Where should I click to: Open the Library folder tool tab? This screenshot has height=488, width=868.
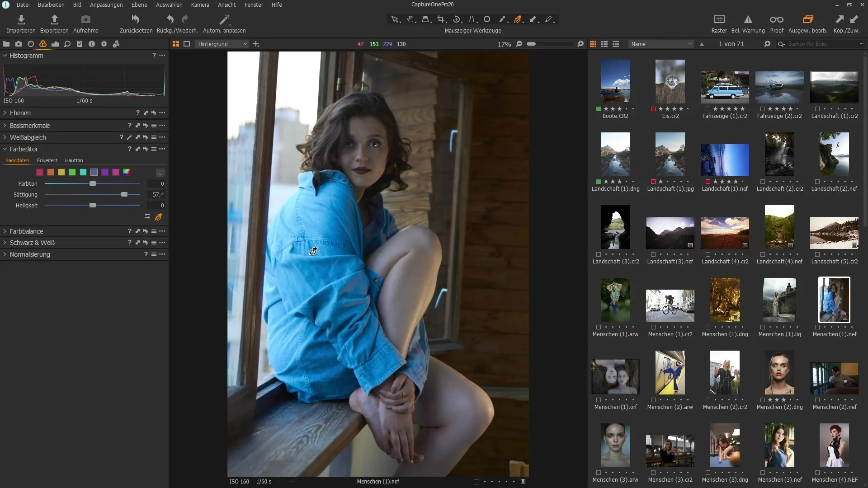(6, 44)
